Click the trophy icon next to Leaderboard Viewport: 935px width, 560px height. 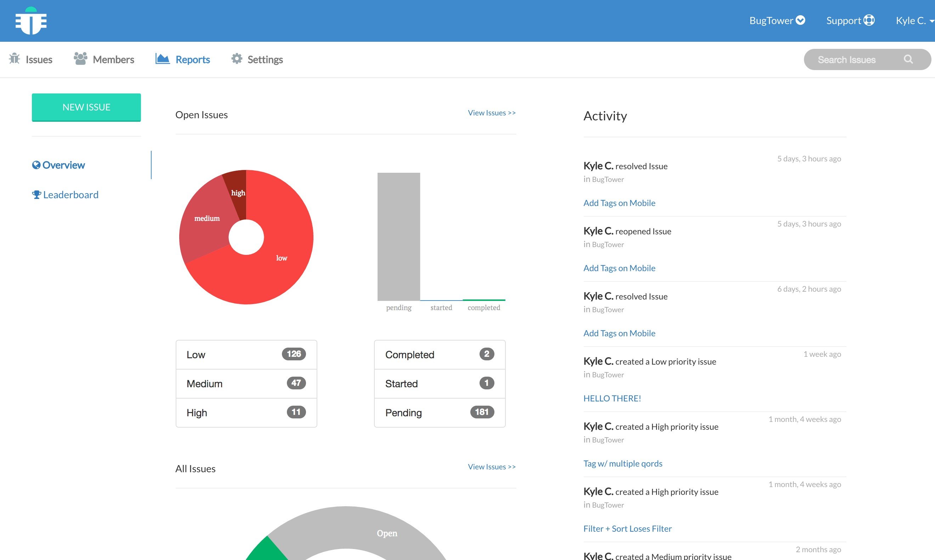(x=36, y=195)
